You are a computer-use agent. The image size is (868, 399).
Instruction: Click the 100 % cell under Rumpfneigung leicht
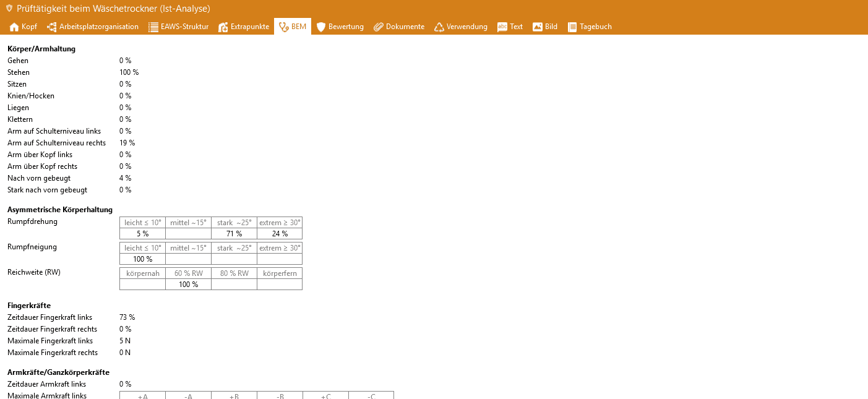point(142,259)
